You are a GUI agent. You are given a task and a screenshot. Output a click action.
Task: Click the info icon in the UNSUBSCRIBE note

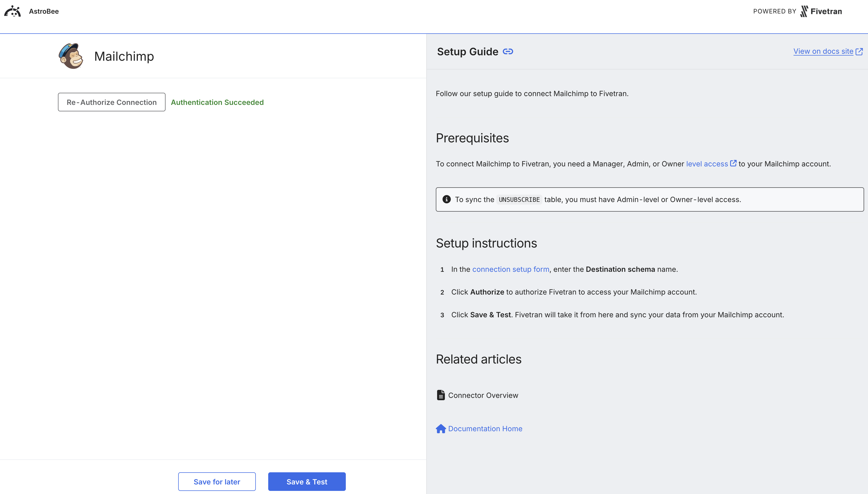[447, 199]
